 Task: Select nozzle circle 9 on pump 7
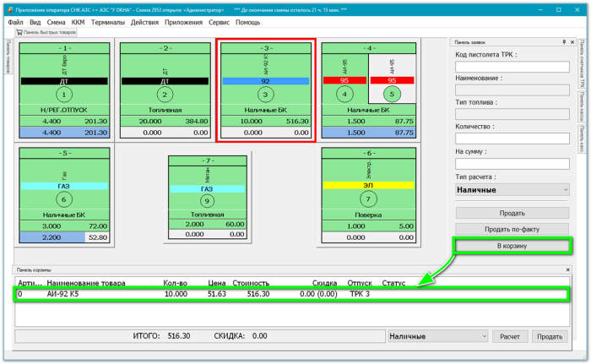(207, 201)
